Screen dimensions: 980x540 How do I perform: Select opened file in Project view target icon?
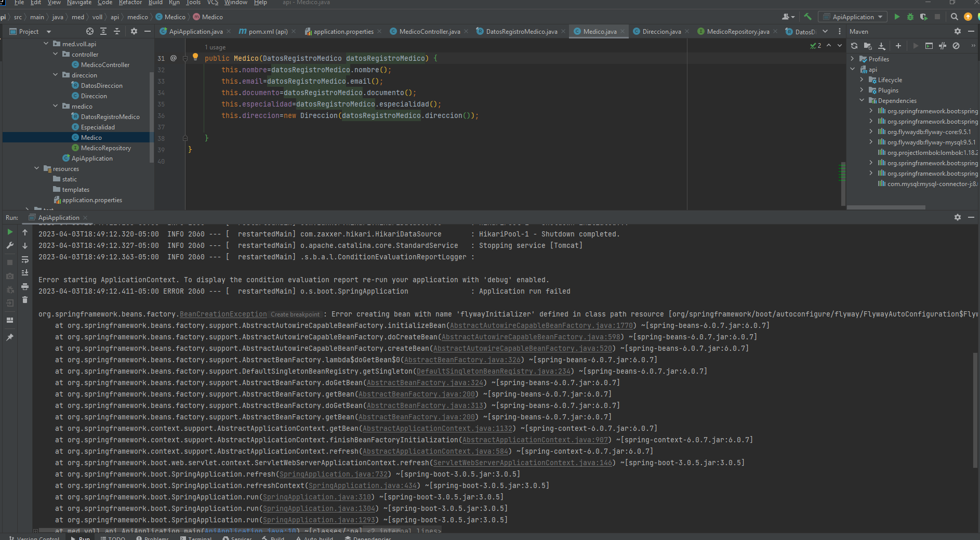tap(90, 31)
